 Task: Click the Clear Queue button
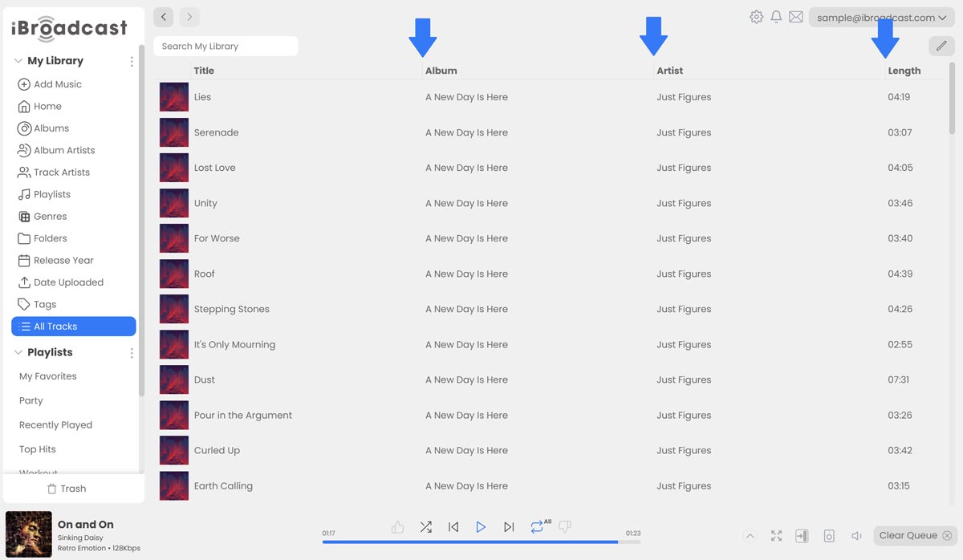[x=914, y=536]
